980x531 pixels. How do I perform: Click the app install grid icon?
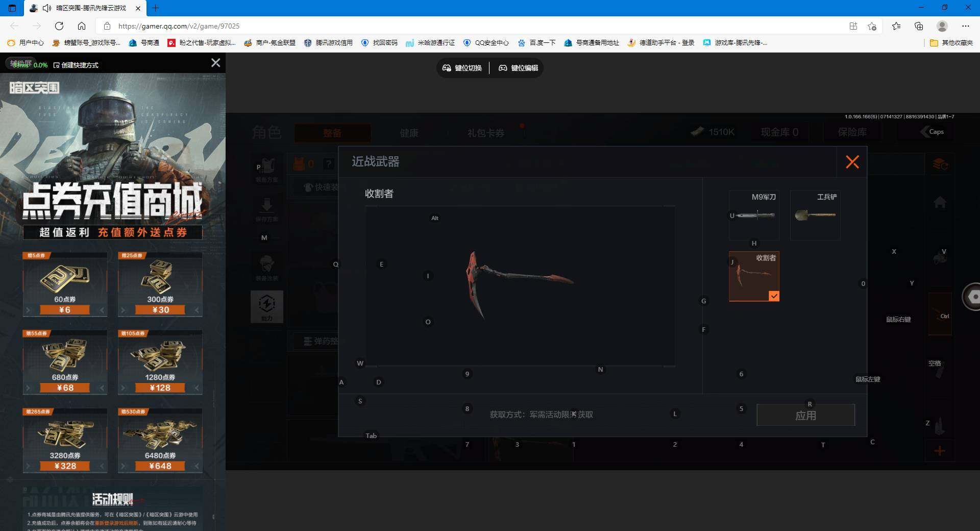853,26
